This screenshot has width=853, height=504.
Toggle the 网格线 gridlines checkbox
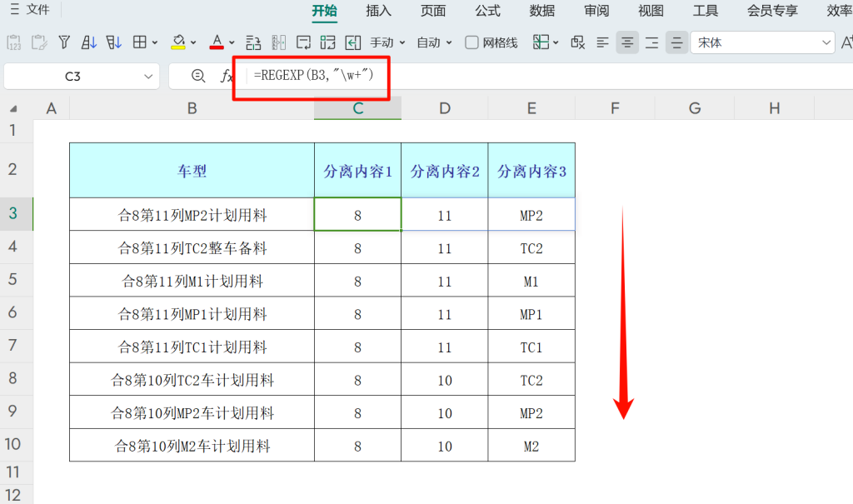(471, 42)
